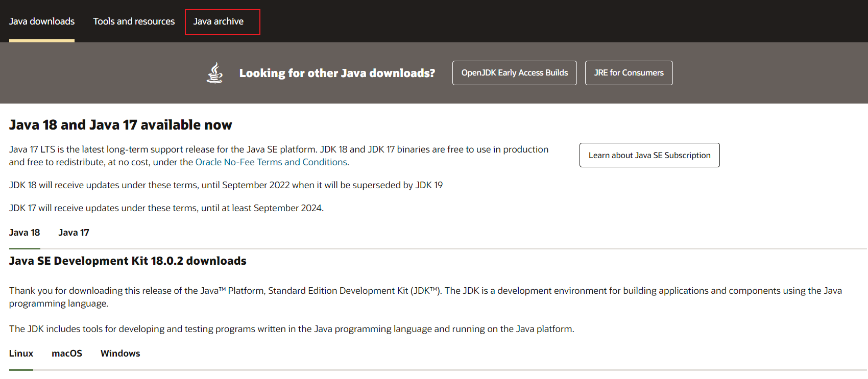Switch to Tools and resources tab
The width and height of the screenshot is (868, 379).
134,21
